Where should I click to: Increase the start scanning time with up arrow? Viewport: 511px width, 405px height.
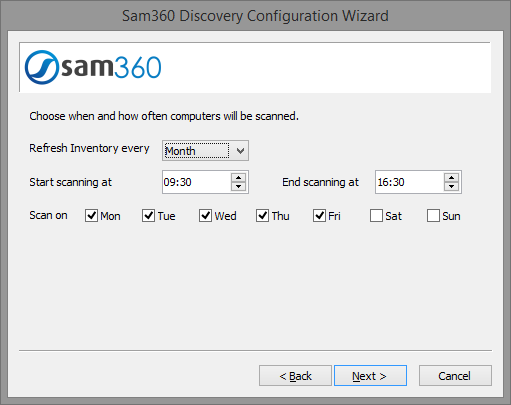pos(238,178)
